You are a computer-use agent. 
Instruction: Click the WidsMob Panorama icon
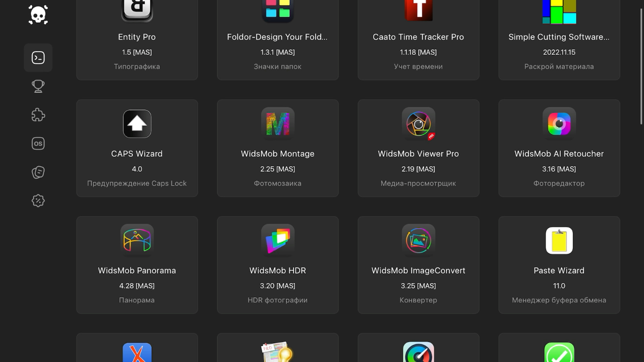point(137,240)
